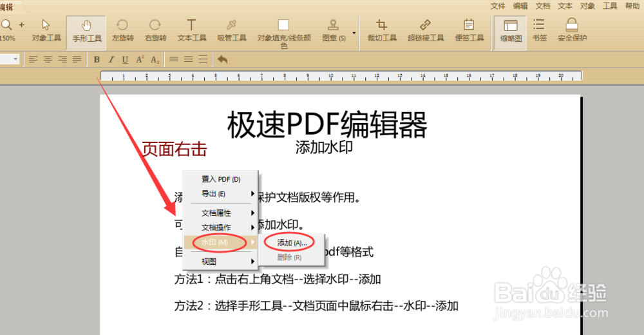Screen dimensions: 644x335
Task: Open the 文本 menu
Action: click(565, 6)
